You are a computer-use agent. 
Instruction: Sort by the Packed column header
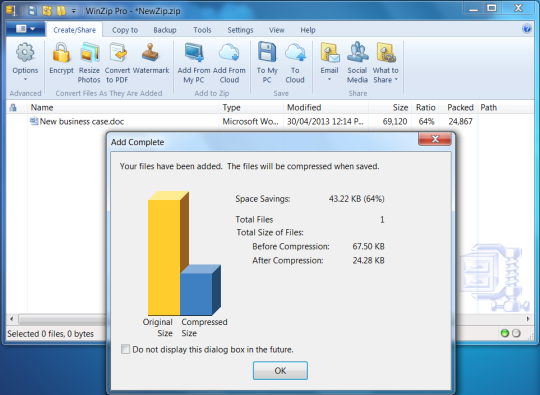click(458, 107)
